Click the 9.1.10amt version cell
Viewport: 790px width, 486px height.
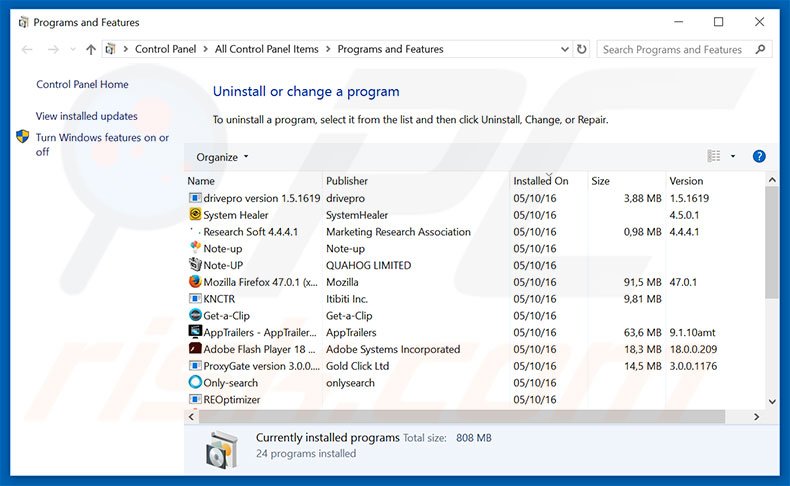click(692, 332)
